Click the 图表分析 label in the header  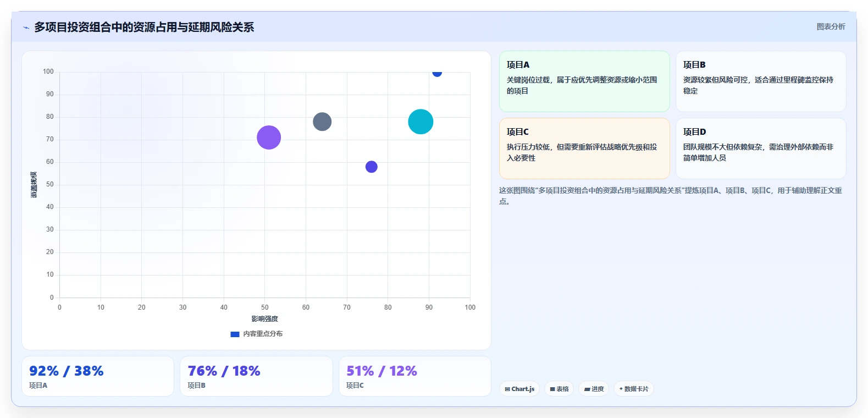click(831, 26)
